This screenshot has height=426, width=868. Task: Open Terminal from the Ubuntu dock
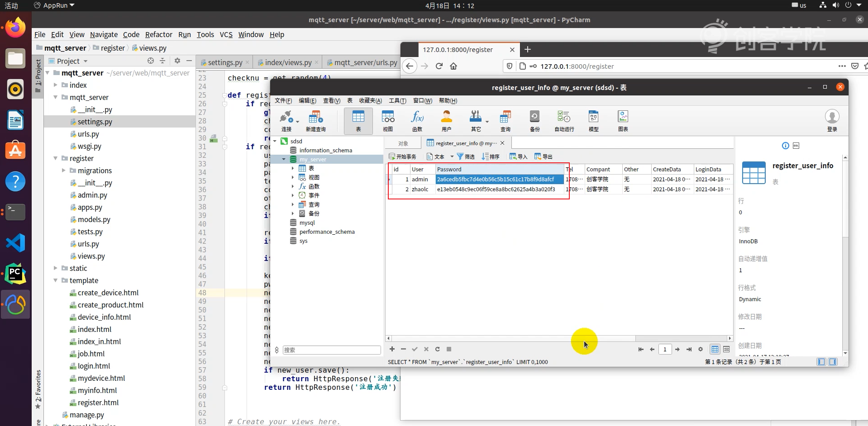(15, 212)
